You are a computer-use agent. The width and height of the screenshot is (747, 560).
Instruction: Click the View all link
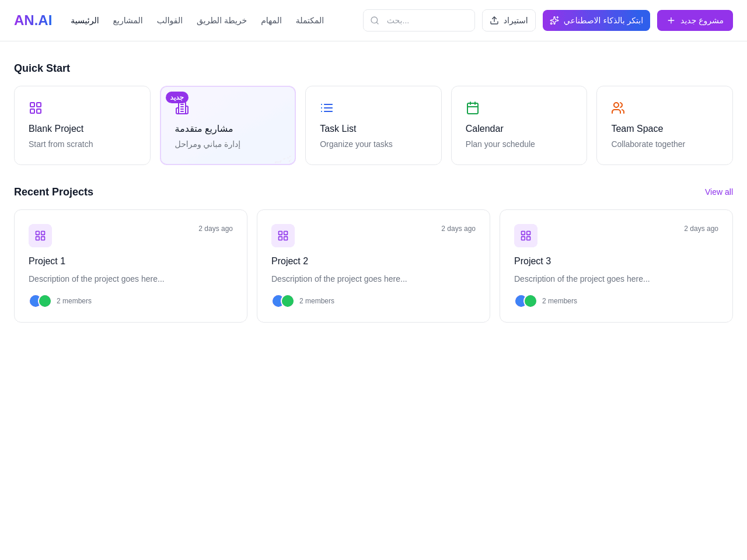coord(719,192)
